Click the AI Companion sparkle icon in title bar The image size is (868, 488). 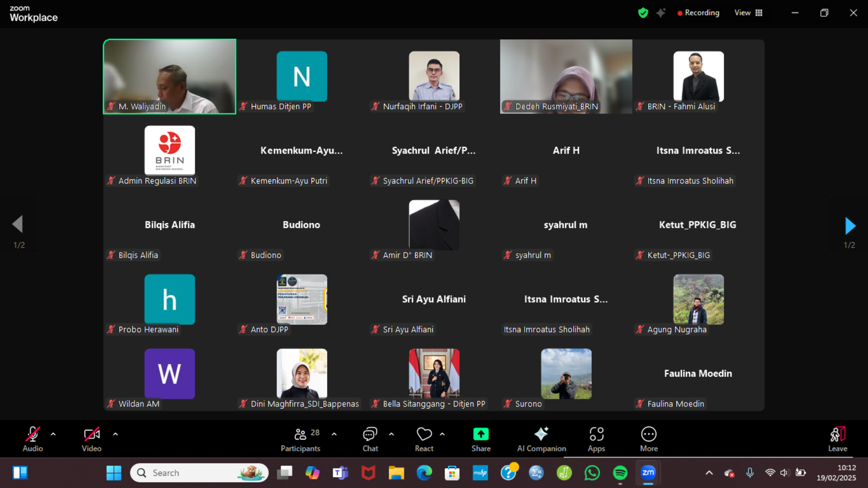(x=661, y=13)
